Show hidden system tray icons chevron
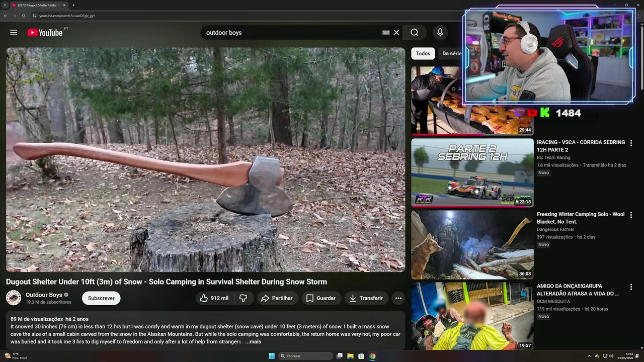 (589, 356)
